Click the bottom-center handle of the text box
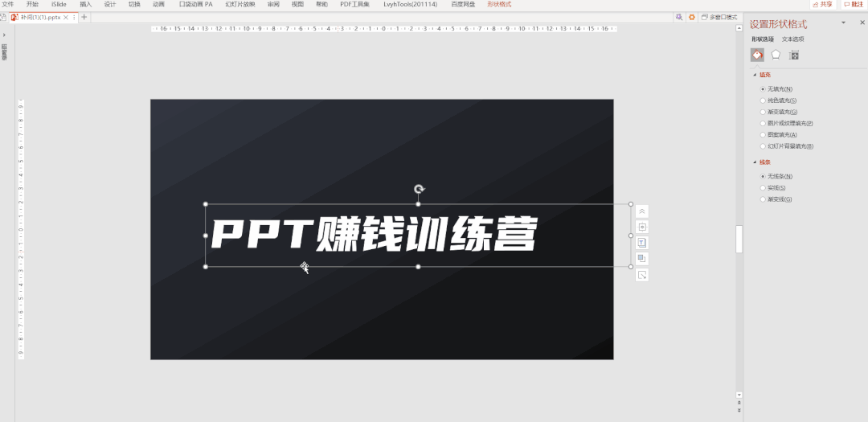 pos(418,267)
